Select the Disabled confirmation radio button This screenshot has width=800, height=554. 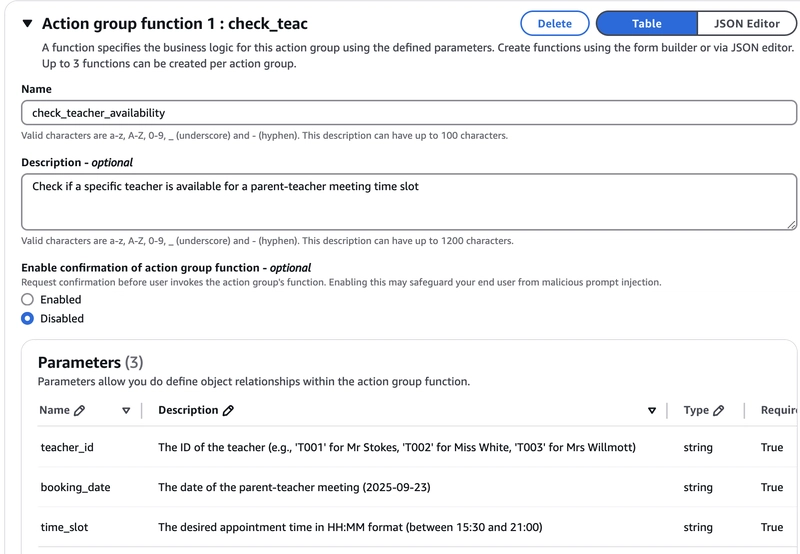pos(28,318)
